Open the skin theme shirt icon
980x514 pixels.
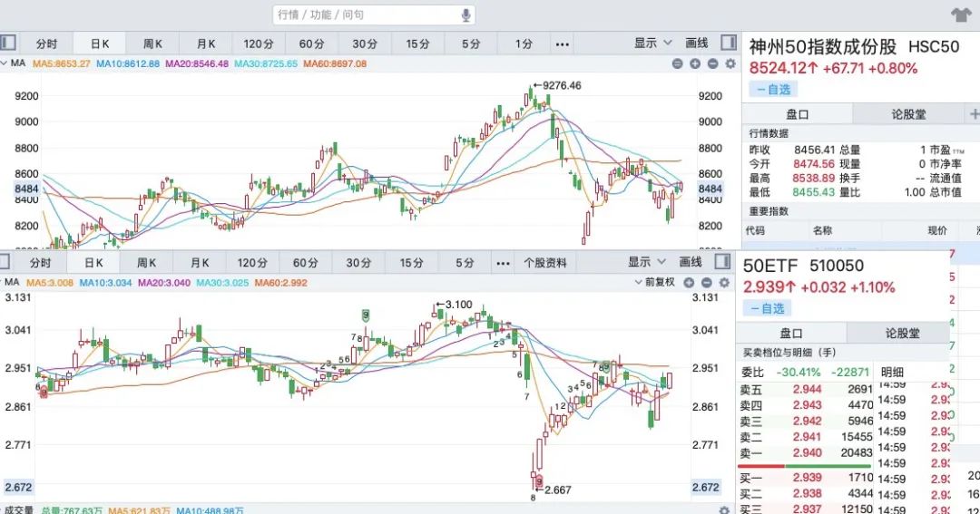[961, 15]
